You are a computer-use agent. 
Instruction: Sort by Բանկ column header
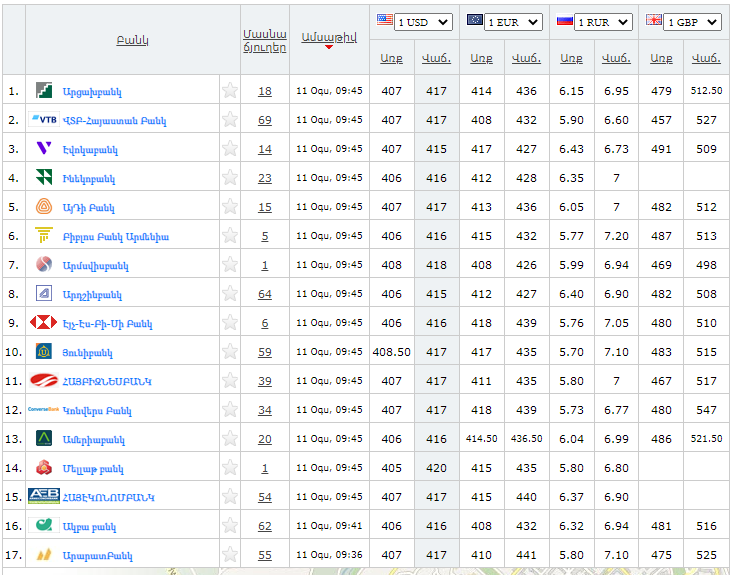(132, 40)
